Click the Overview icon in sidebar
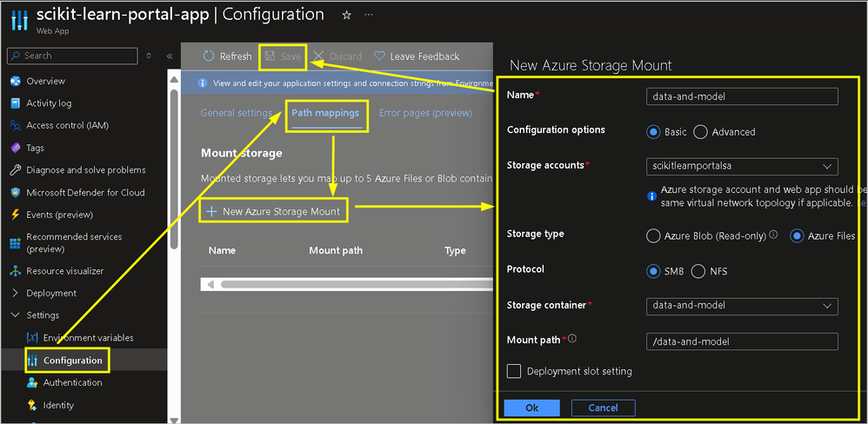 [x=16, y=82]
